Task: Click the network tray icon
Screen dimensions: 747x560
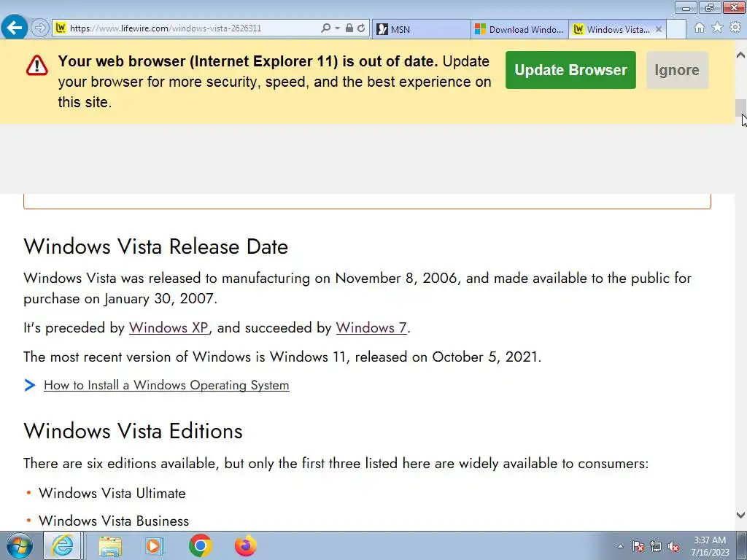Action: click(656, 546)
